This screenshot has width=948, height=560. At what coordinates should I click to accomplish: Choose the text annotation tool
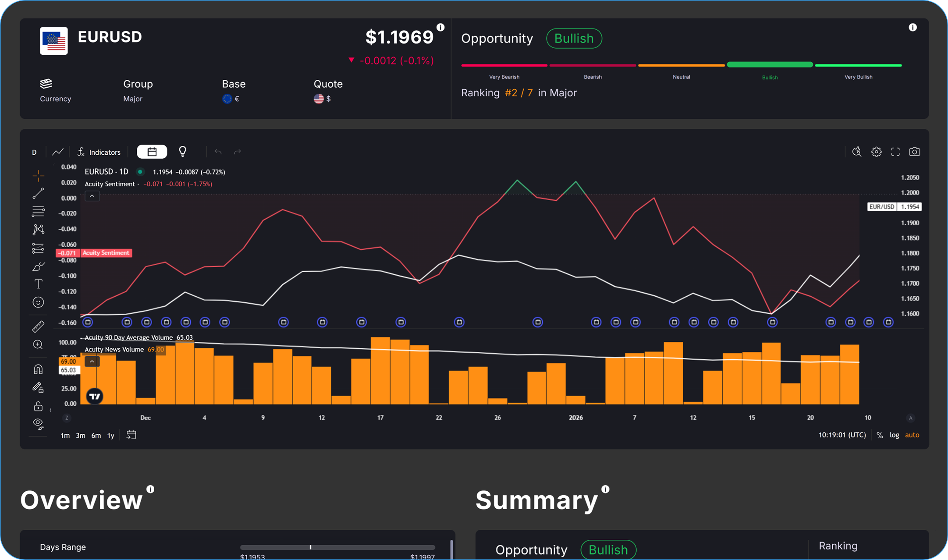click(x=38, y=284)
